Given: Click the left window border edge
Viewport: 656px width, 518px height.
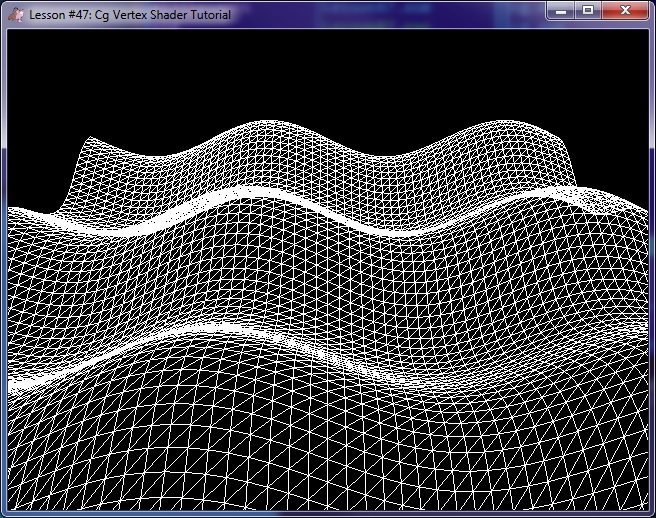Looking at the screenshot, I should (x=3, y=270).
